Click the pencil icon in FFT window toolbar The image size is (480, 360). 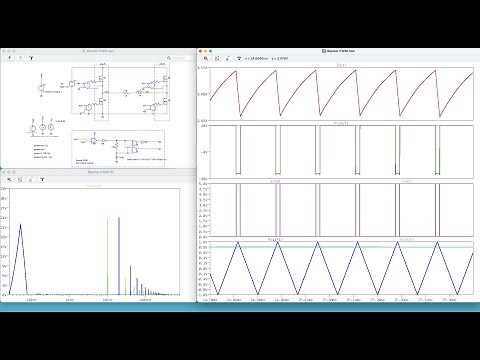point(31,179)
